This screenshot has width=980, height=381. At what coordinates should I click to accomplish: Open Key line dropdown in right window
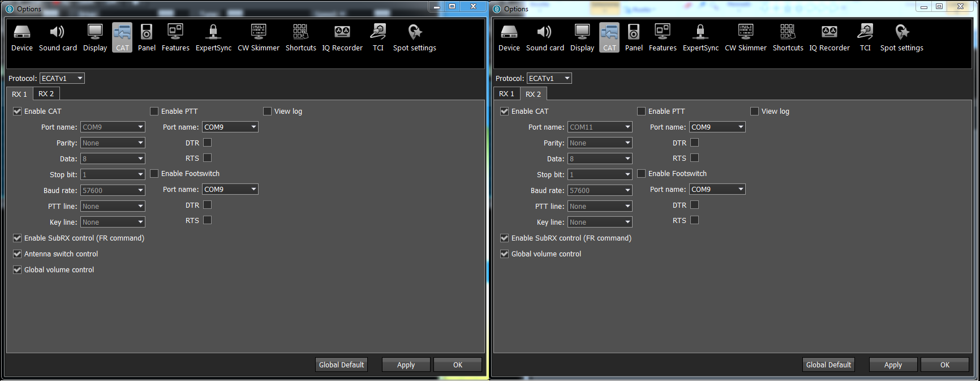[600, 222]
